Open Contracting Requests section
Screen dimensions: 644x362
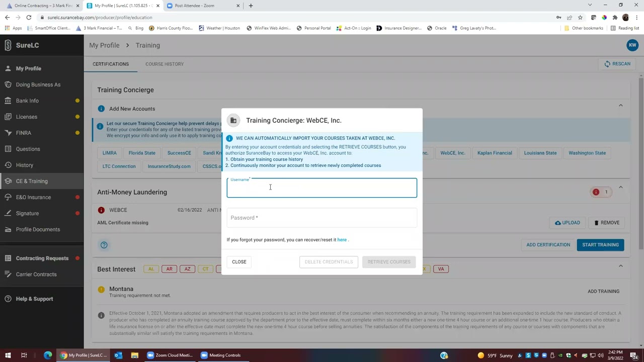click(x=42, y=258)
